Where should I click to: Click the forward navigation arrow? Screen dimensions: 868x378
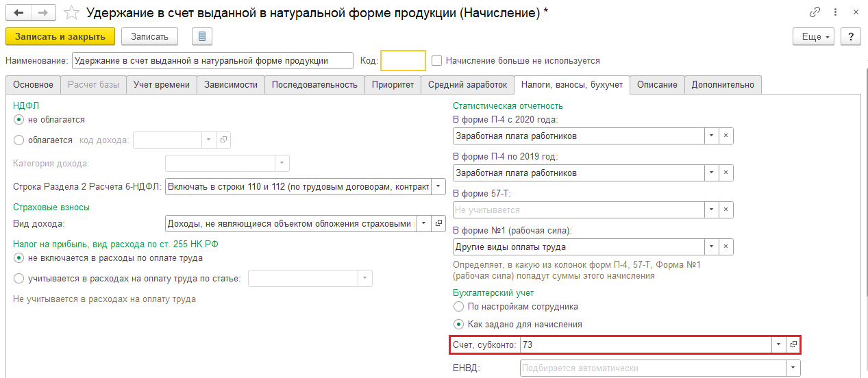click(x=43, y=12)
